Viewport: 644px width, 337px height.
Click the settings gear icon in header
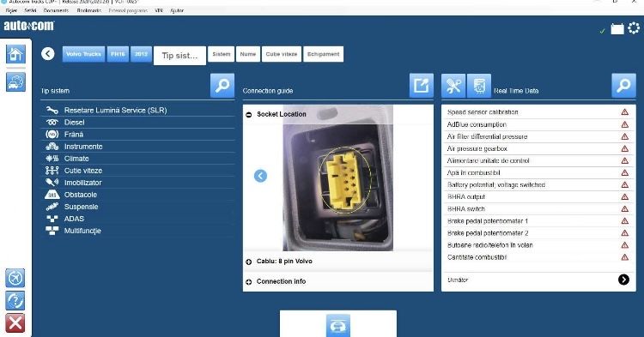(x=635, y=28)
